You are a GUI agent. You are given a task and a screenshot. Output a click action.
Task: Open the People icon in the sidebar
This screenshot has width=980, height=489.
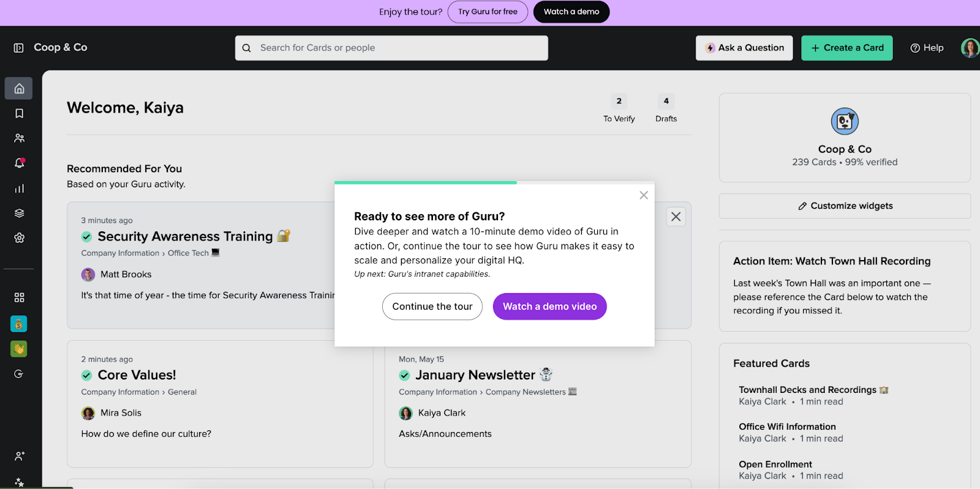(19, 138)
